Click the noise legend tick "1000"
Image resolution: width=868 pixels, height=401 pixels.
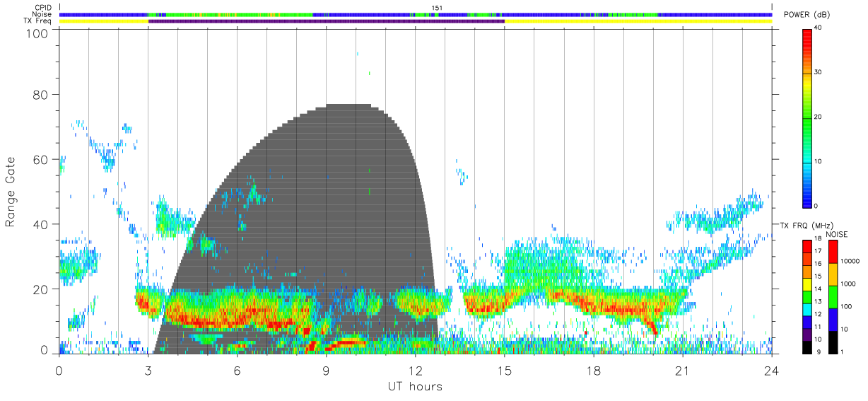pyautogui.click(x=848, y=284)
